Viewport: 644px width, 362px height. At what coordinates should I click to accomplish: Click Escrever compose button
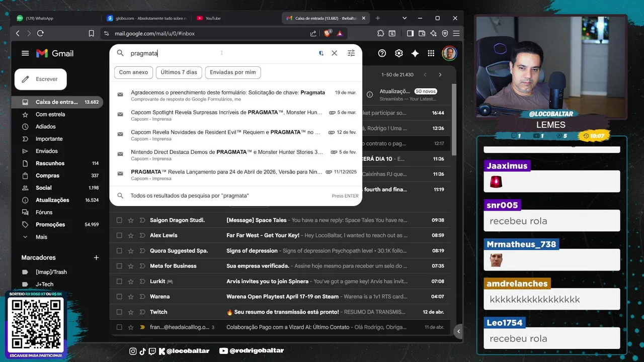(x=40, y=79)
